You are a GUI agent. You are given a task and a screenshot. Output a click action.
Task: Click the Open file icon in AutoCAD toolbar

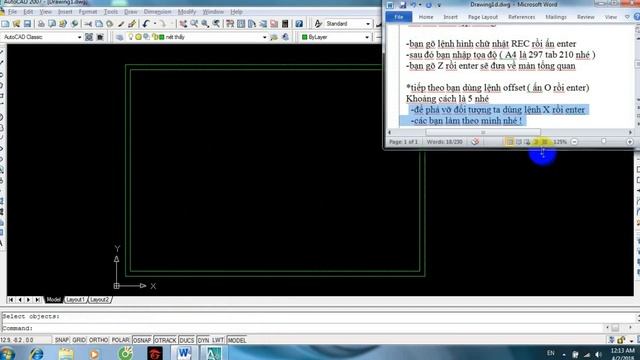pos(17,24)
